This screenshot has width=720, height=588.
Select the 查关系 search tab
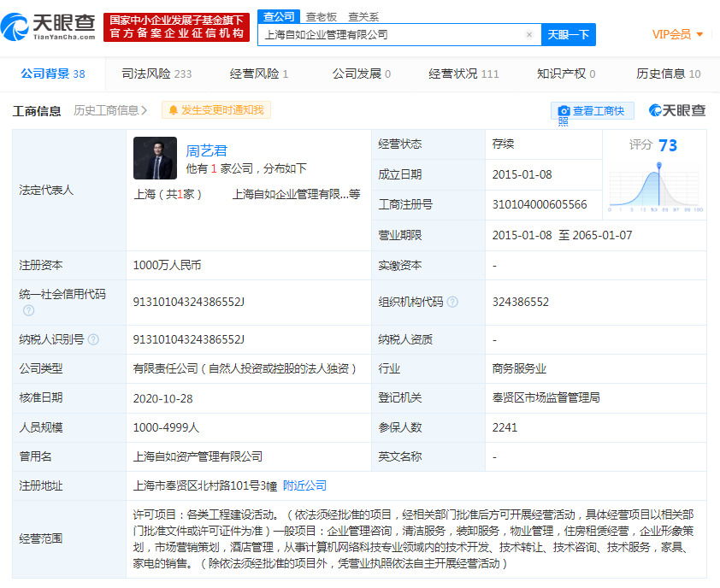coord(363,17)
